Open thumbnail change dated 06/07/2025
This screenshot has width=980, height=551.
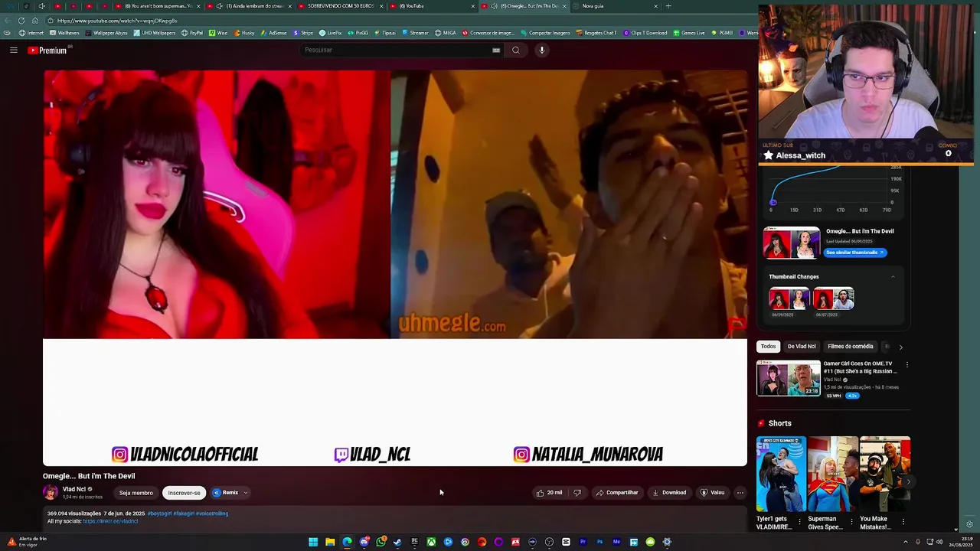[834, 298]
